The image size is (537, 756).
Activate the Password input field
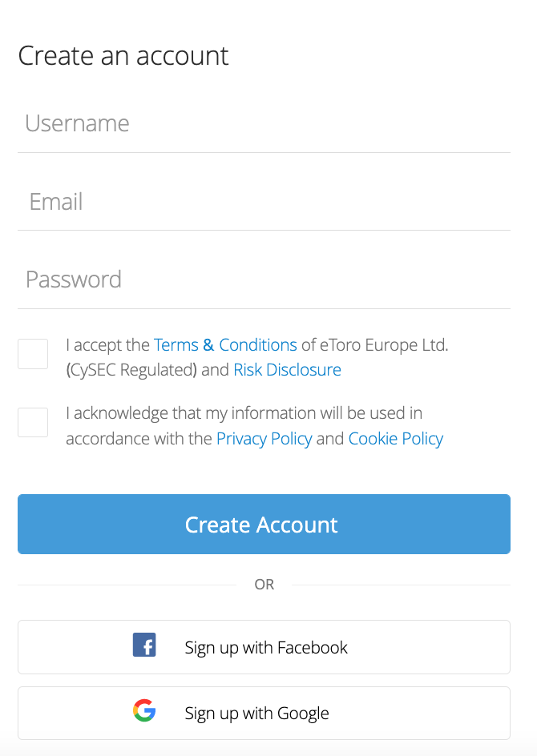[x=264, y=279]
